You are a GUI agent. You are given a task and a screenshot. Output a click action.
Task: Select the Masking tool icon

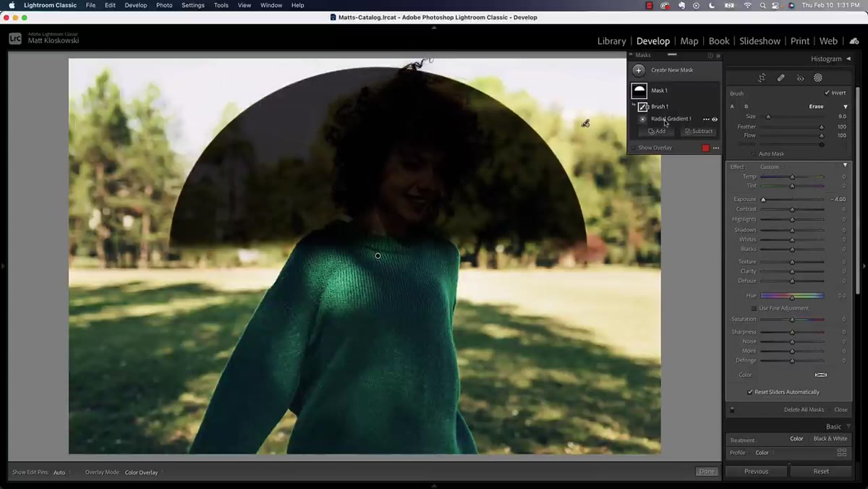point(818,78)
